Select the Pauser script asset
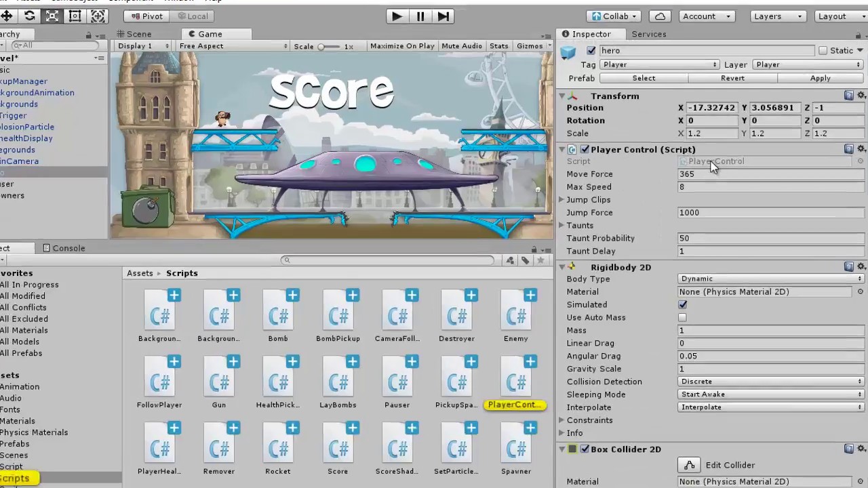868x488 pixels. 397,382
